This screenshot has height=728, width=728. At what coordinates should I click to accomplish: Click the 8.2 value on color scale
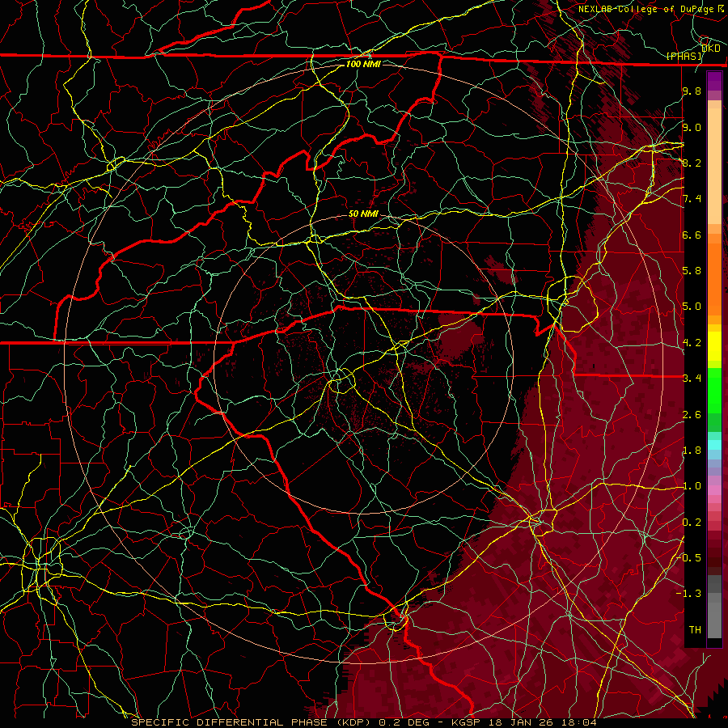[x=692, y=163]
